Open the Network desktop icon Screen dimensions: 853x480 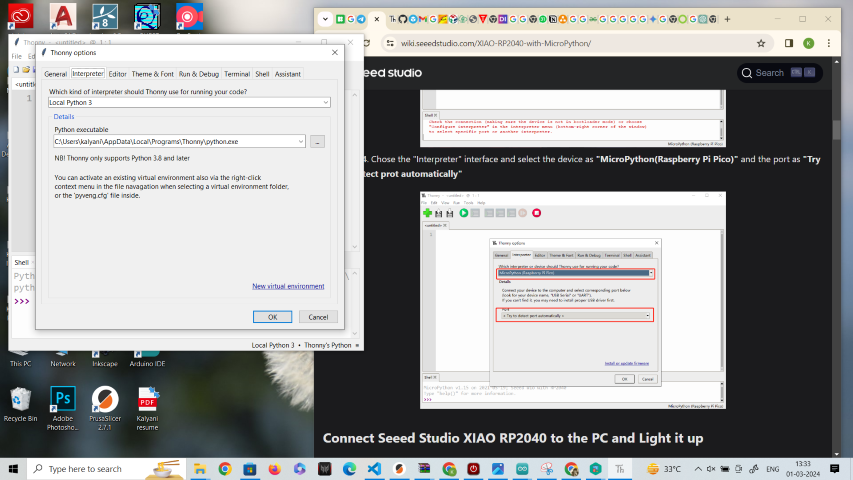63,359
